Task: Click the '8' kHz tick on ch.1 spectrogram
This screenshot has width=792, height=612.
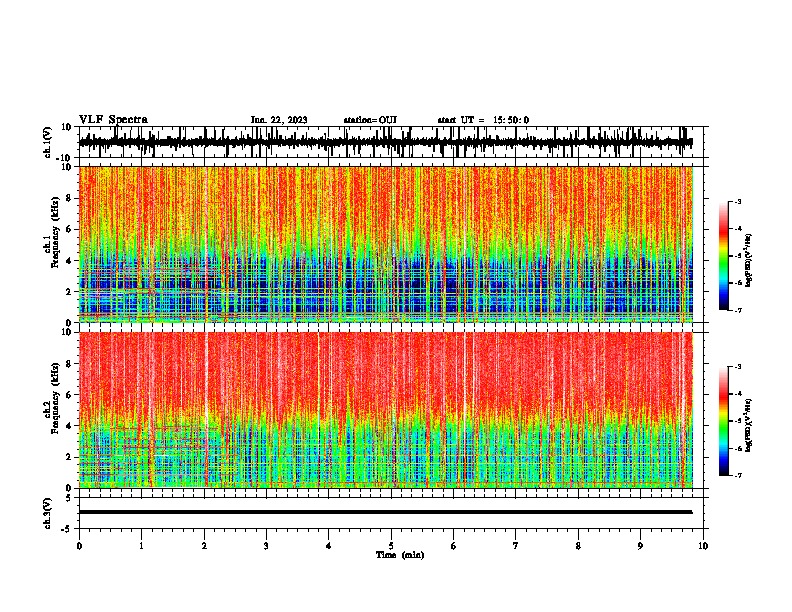Action: (x=69, y=198)
